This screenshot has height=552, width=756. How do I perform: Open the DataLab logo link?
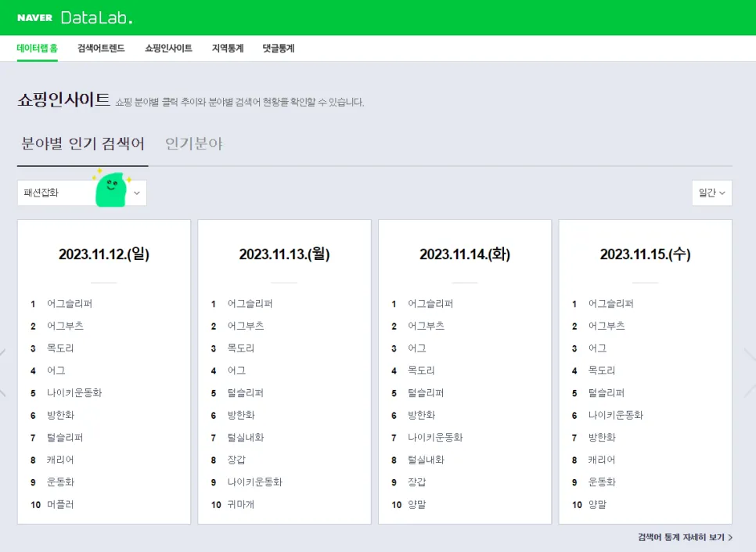pos(96,18)
